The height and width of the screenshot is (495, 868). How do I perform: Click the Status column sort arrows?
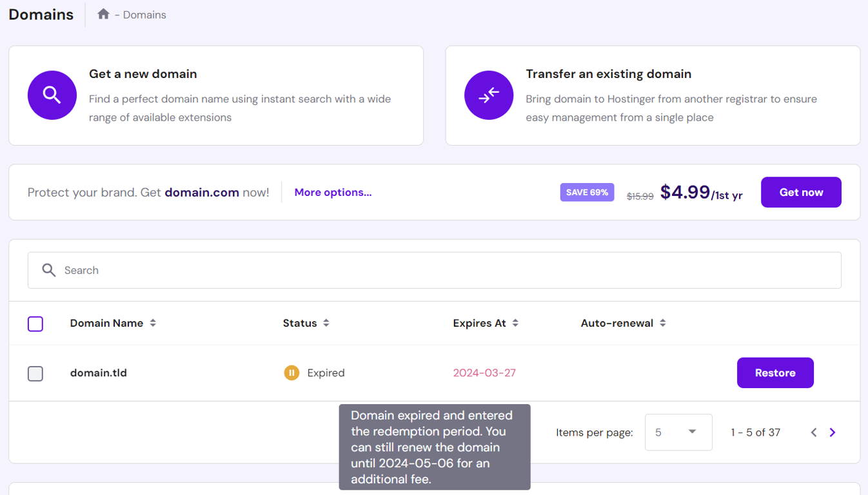coord(326,323)
